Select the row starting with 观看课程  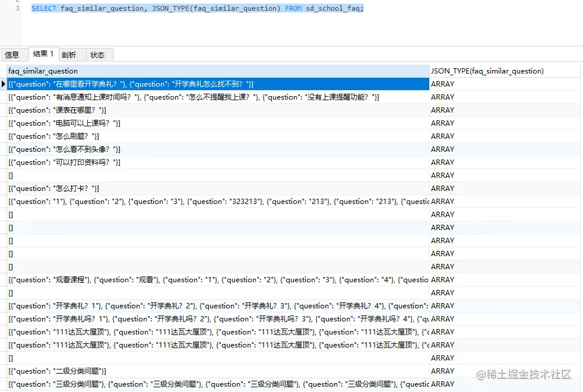click(218, 280)
